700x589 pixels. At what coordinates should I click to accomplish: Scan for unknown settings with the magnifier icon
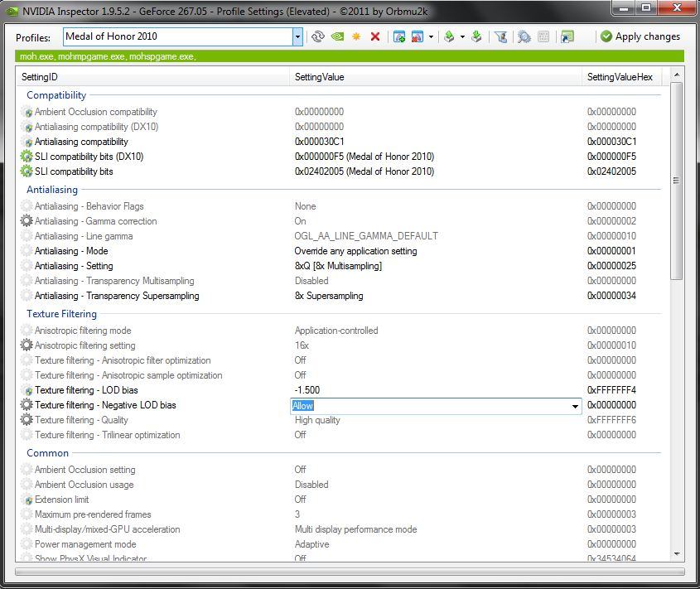[x=524, y=36]
